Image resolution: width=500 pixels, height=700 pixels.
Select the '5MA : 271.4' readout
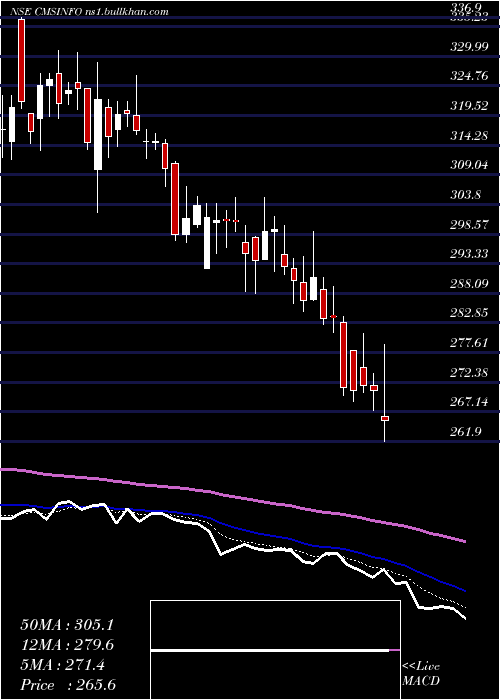62,665
